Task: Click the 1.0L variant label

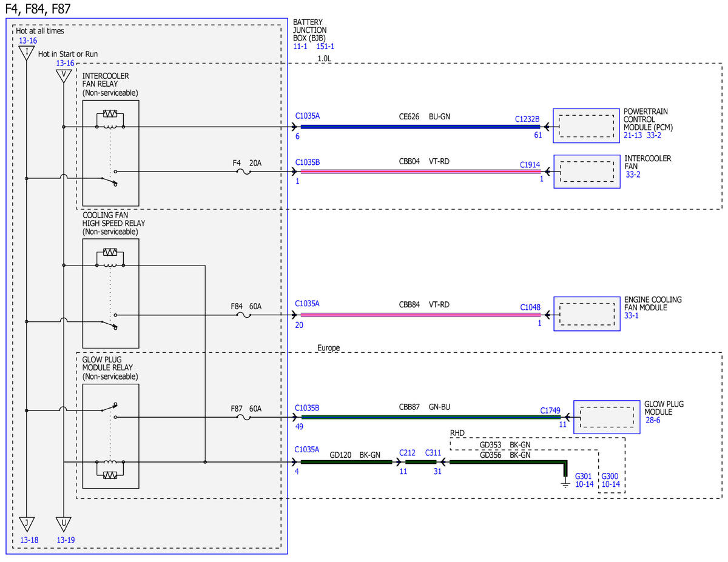Action: tap(325, 59)
